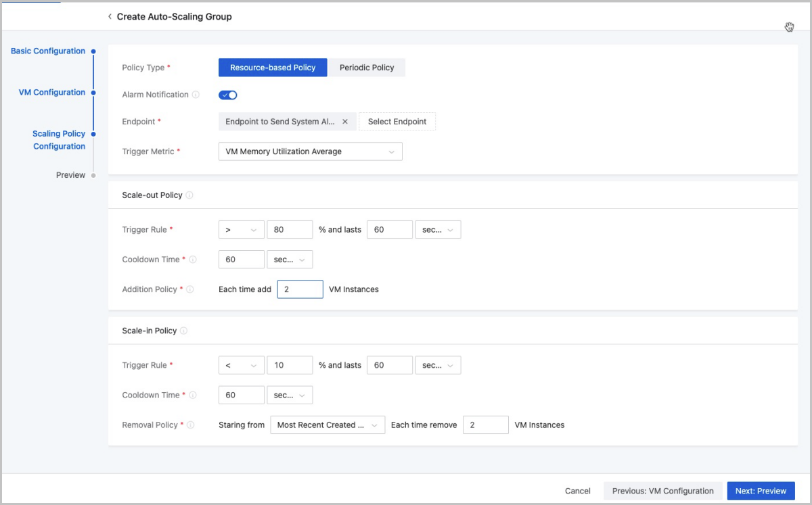Select Resource-based Policy type
812x505 pixels.
(x=273, y=68)
